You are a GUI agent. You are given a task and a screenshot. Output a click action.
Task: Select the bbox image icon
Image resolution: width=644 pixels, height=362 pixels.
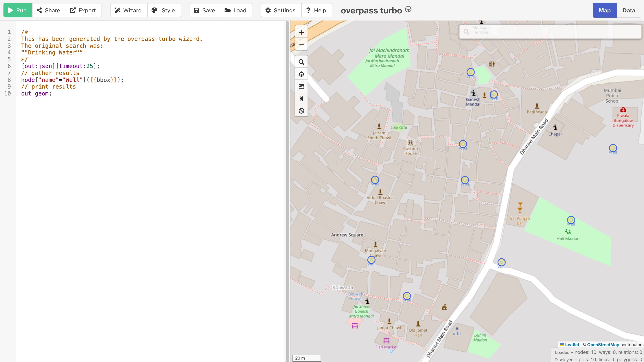tap(301, 86)
